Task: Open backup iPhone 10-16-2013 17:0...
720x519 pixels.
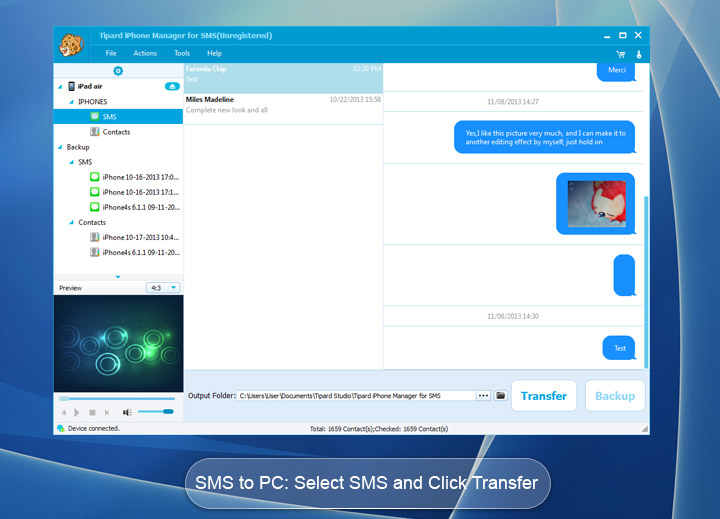Action: (x=135, y=177)
